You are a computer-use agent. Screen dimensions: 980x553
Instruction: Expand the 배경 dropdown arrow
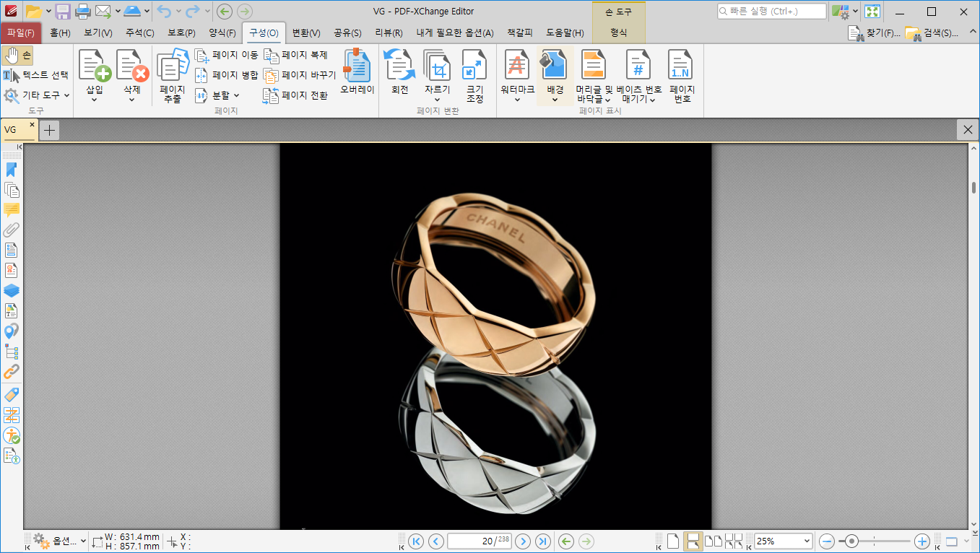[555, 100]
